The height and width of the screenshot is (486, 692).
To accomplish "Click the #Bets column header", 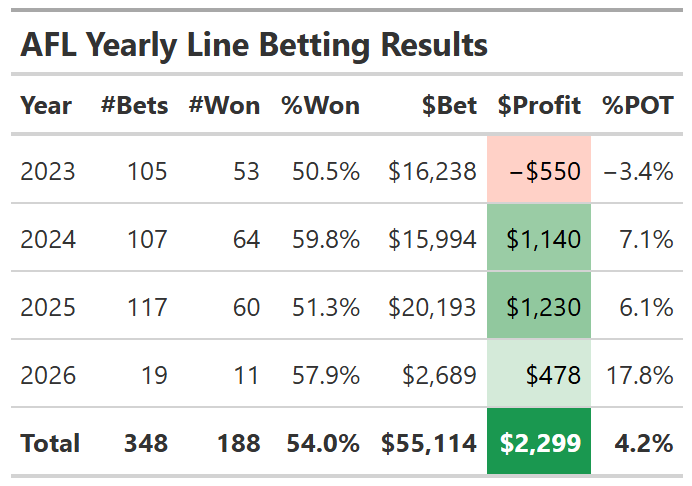I will (134, 105).
